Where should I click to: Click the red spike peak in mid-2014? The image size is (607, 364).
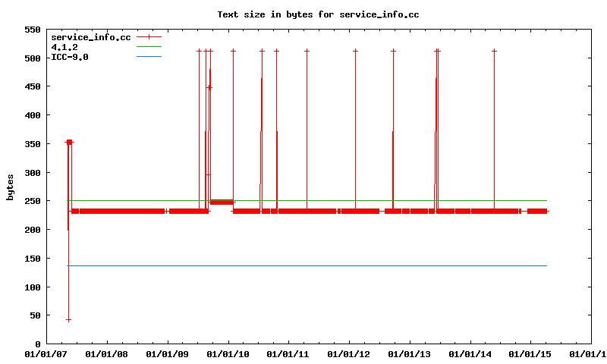(x=494, y=51)
